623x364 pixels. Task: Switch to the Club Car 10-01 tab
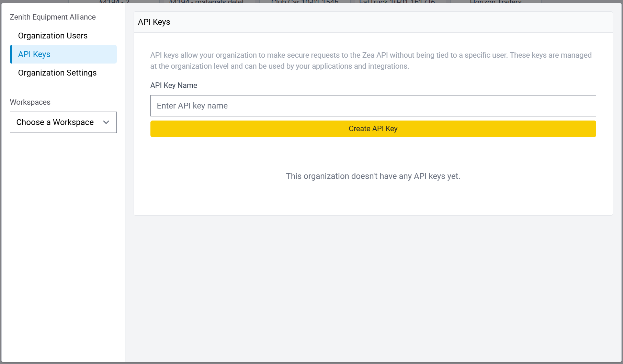pyautogui.click(x=305, y=2)
